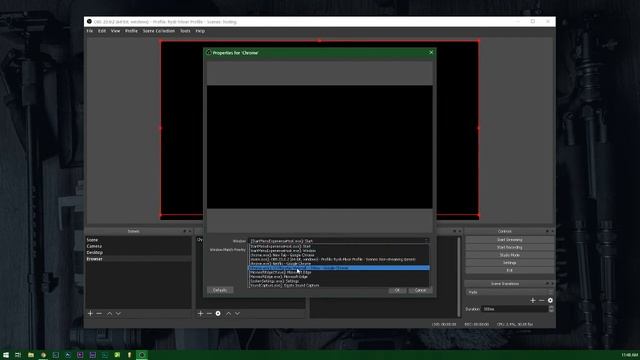Close the Properties for 'Chrome' dialog
The height and width of the screenshot is (360, 640).
[x=431, y=52]
